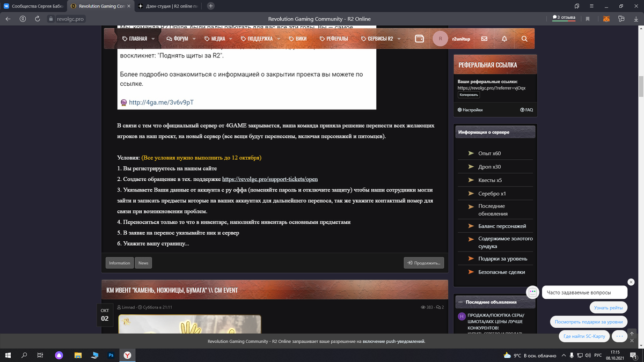Click chat bot avatar icon
This screenshot has width=644, height=362.
click(x=532, y=292)
